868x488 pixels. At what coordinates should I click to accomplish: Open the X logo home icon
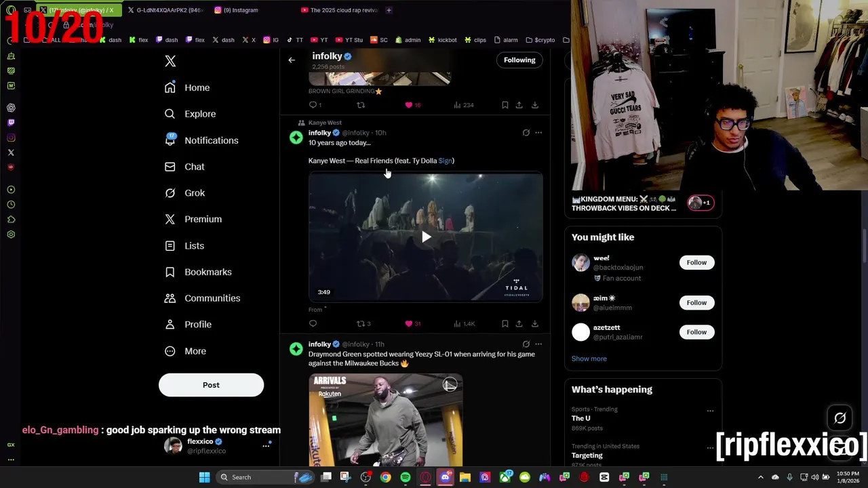170,62
